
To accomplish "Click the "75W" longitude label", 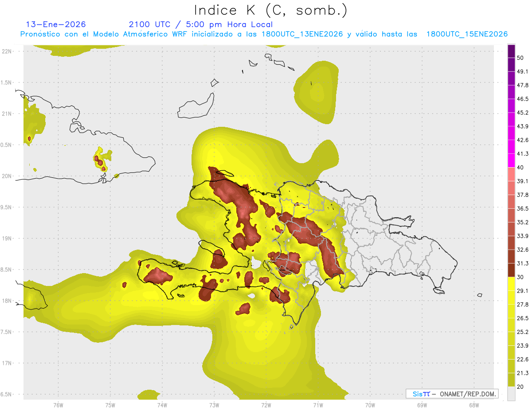I will click(110, 405).
